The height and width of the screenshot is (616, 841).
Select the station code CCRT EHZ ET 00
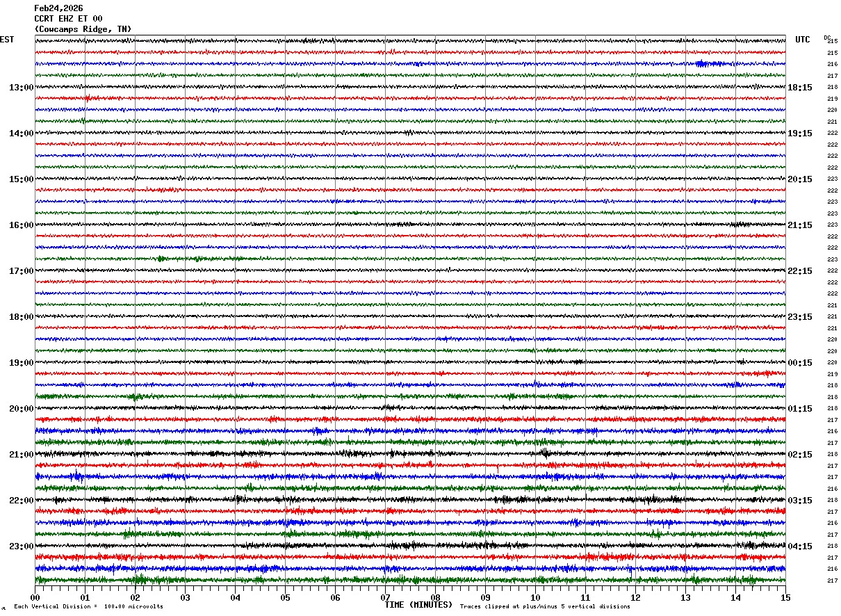(68, 19)
